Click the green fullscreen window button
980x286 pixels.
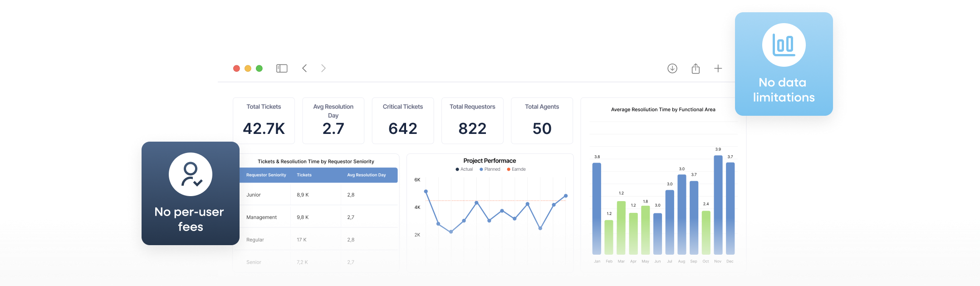(259, 69)
